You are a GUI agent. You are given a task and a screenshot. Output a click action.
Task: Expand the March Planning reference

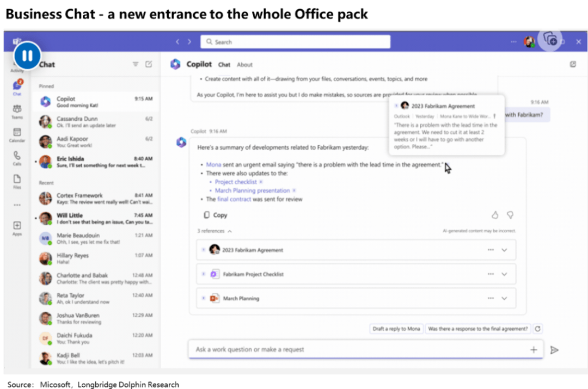(504, 299)
